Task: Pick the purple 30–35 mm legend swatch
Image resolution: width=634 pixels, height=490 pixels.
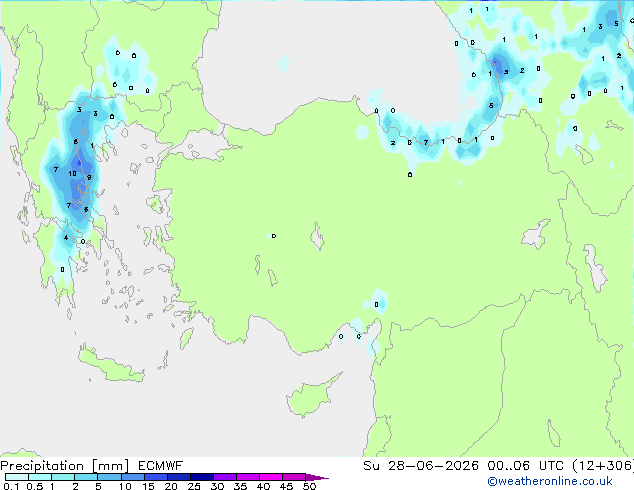Action: [225, 477]
